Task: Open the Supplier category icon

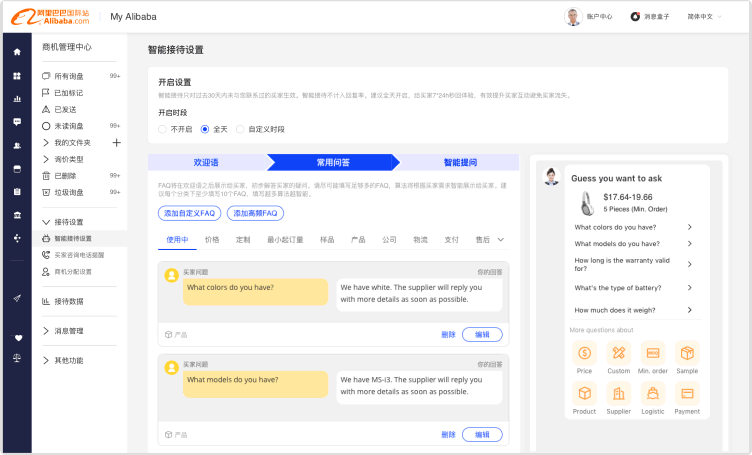Action: pos(619,392)
